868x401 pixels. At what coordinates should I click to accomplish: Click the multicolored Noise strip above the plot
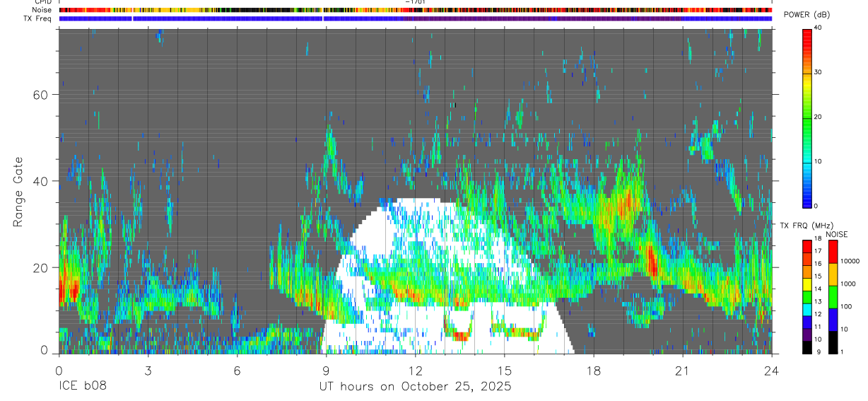coord(415,10)
